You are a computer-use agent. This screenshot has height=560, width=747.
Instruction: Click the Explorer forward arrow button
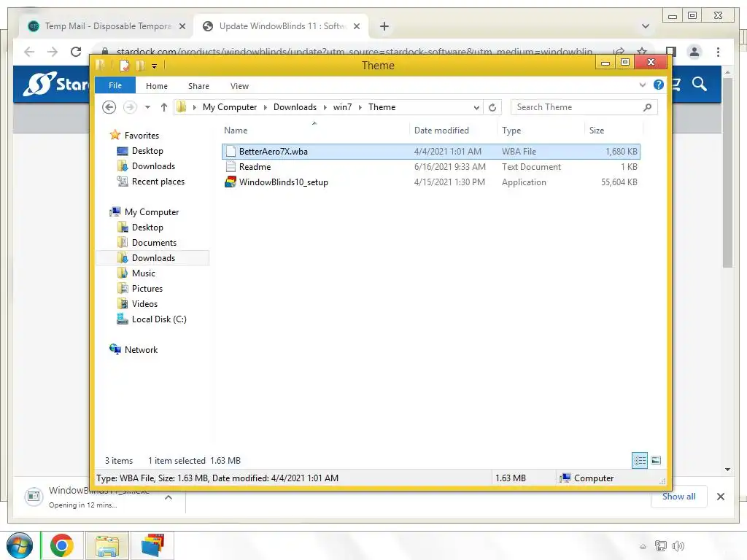pyautogui.click(x=130, y=107)
